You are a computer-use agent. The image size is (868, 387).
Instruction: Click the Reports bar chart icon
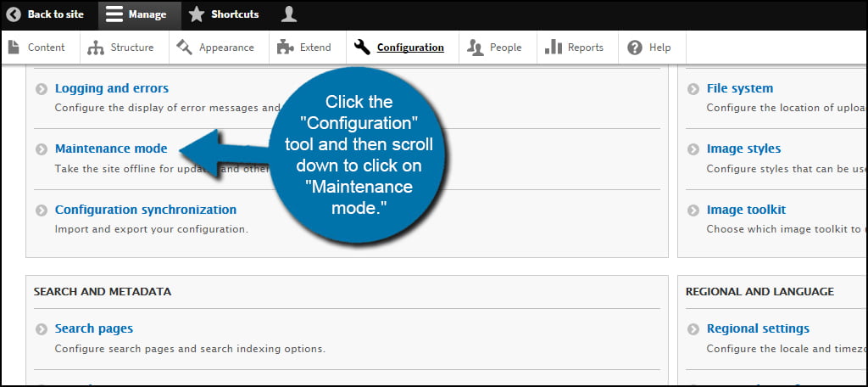coord(554,48)
